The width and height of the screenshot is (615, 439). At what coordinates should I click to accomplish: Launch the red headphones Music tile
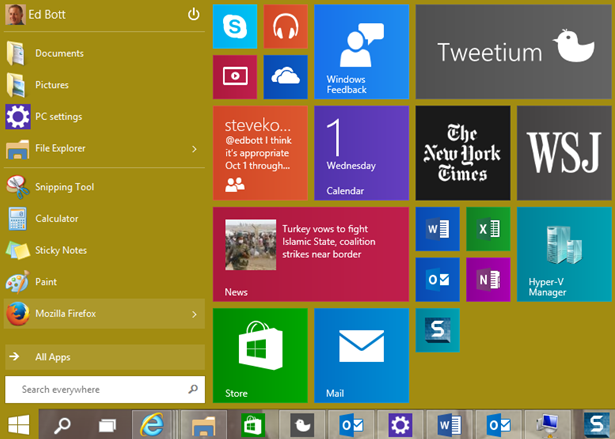286,26
